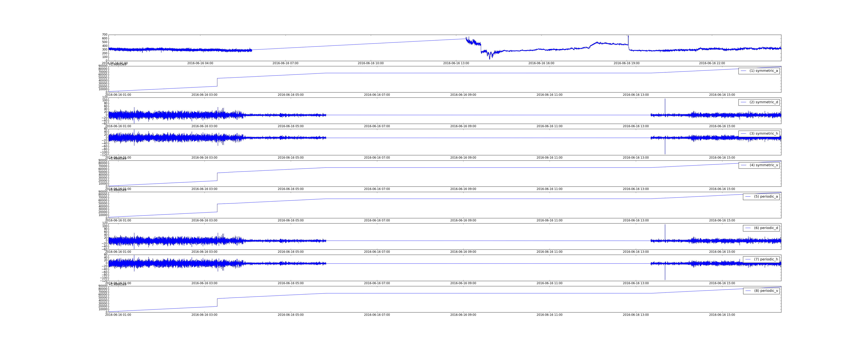Viewport: 868px width, 347px height.
Task: Pick the (6) periodic_d legend entry
Action: click(x=766, y=228)
